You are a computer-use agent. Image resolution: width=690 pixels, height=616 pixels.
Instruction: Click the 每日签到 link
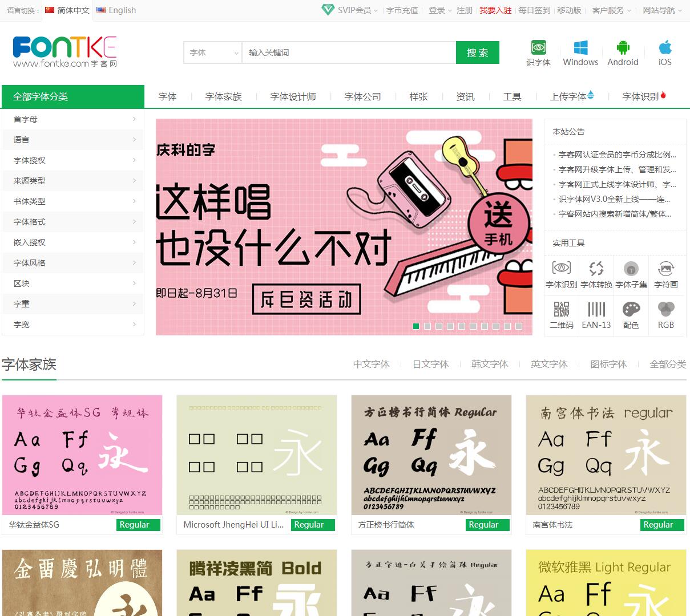tap(534, 10)
